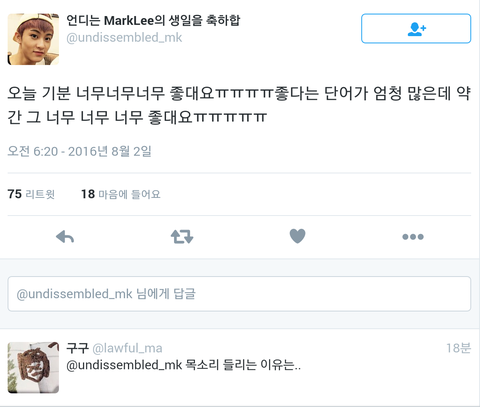This screenshot has height=407, width=480.
Task: View the 18 likes list
Action: coord(121,194)
